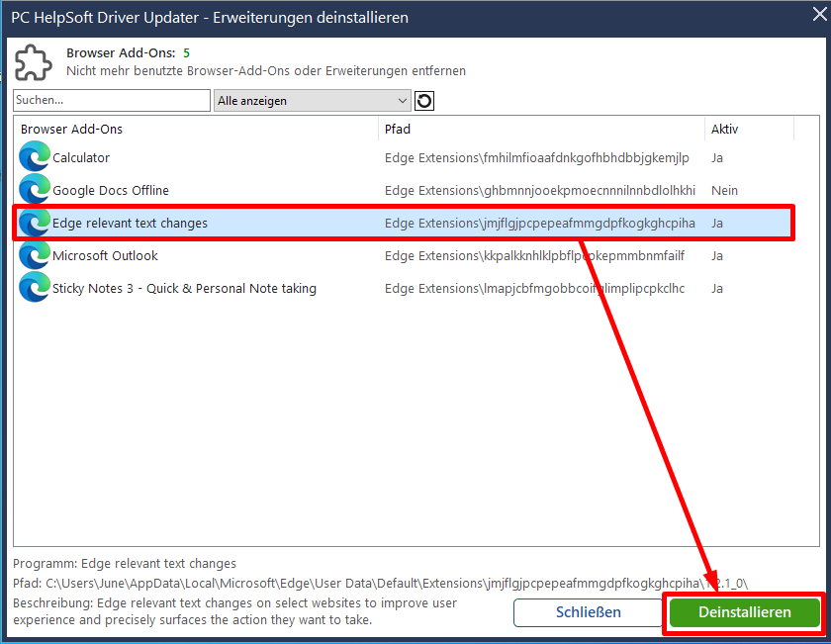The width and height of the screenshot is (831, 644).
Task: Click the path ending in pmmbnmfailf
Action: click(x=534, y=255)
